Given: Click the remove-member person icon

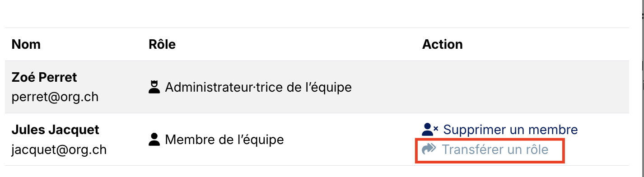Looking at the screenshot, I should [429, 130].
